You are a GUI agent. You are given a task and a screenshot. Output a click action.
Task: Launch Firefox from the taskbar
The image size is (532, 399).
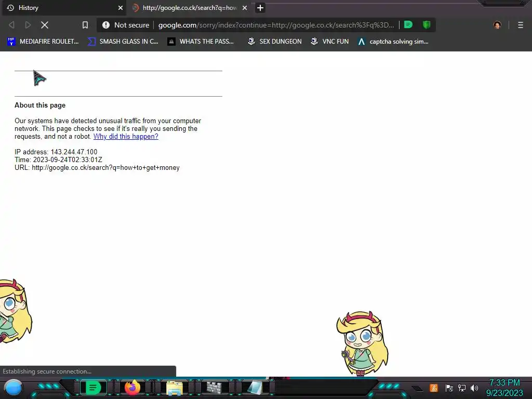click(132, 388)
